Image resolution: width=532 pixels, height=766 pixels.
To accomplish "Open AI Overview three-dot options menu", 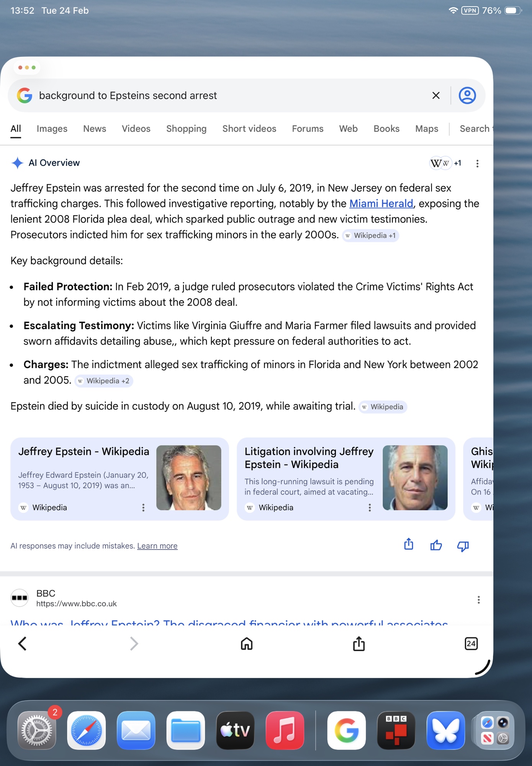I will tap(477, 164).
